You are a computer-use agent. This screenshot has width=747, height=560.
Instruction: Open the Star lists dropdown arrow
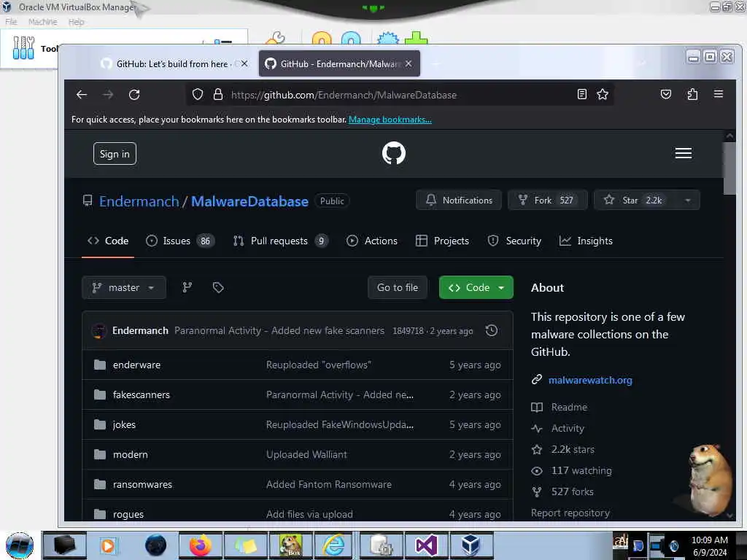pos(687,201)
